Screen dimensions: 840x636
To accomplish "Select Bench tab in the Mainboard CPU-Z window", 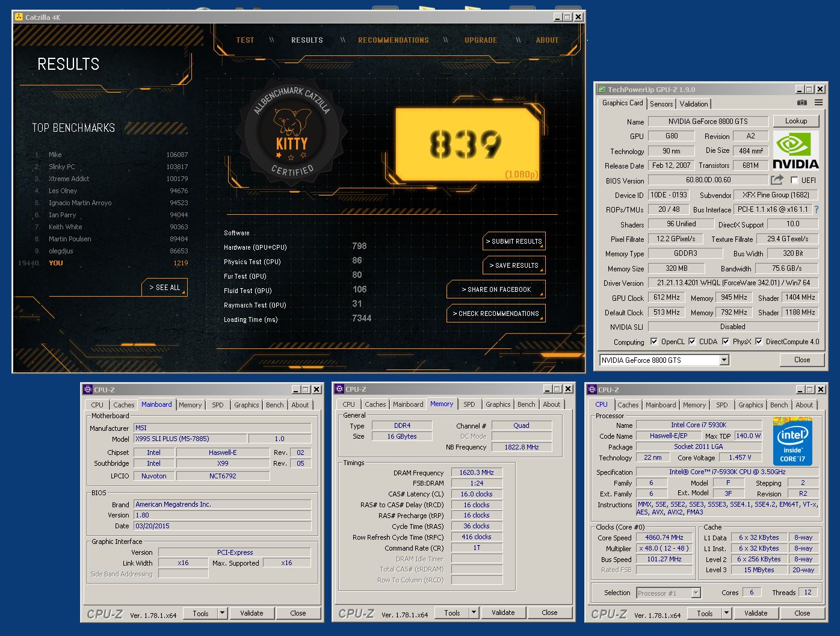I will [x=275, y=405].
